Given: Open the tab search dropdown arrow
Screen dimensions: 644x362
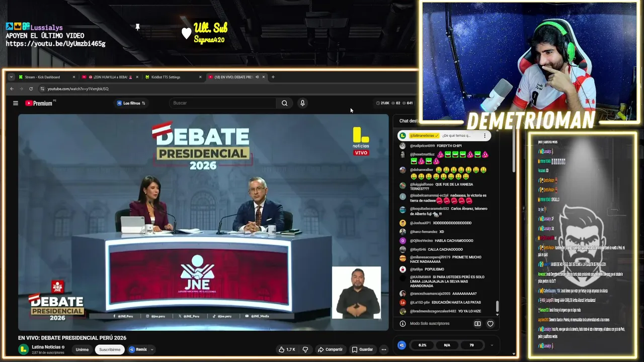Looking at the screenshot, I should coord(11,77).
